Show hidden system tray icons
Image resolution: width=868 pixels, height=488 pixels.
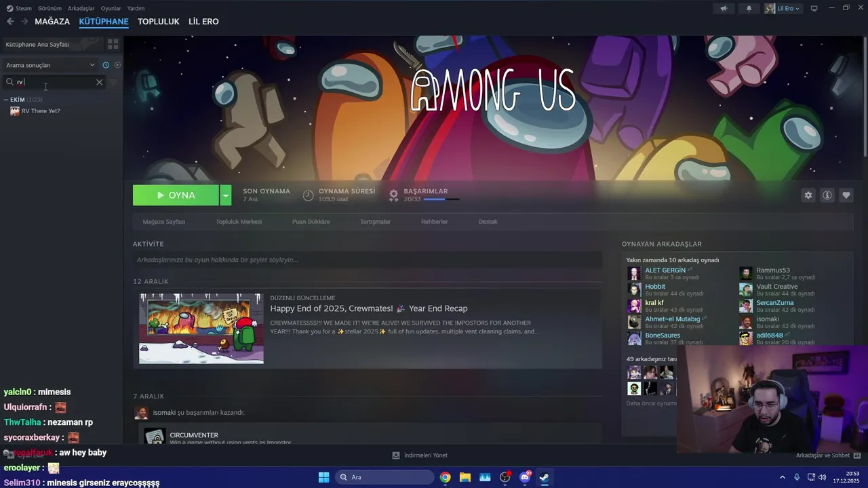coord(782,477)
